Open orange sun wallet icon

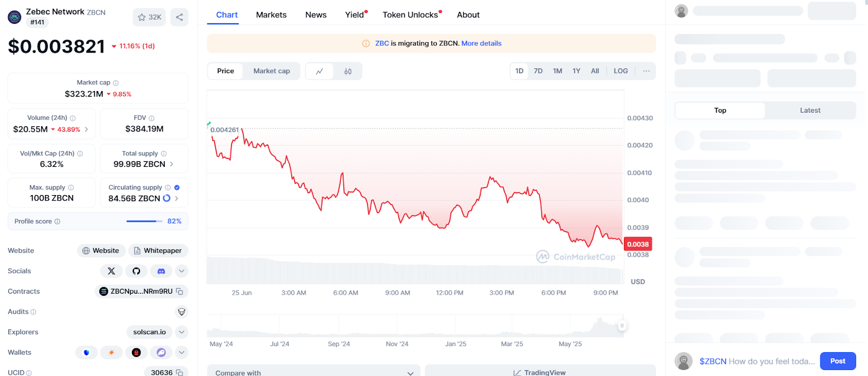111,353
